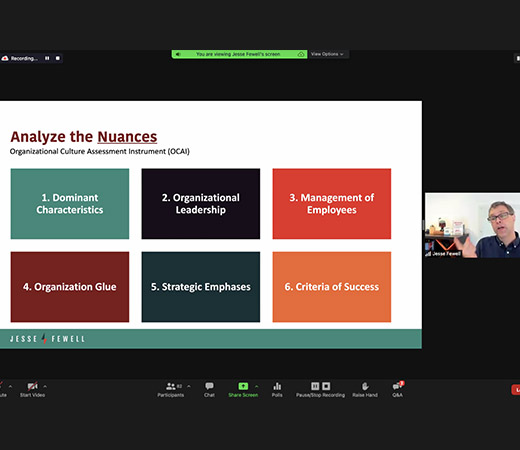This screenshot has width=520, height=450.
Task: Click the cloud Recording indicator icon
Action: [5, 58]
